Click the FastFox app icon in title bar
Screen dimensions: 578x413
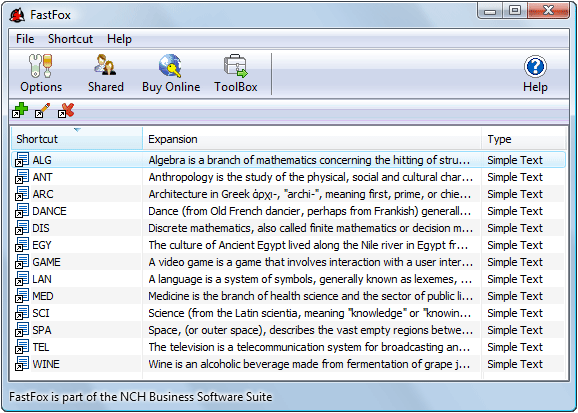click(x=17, y=15)
